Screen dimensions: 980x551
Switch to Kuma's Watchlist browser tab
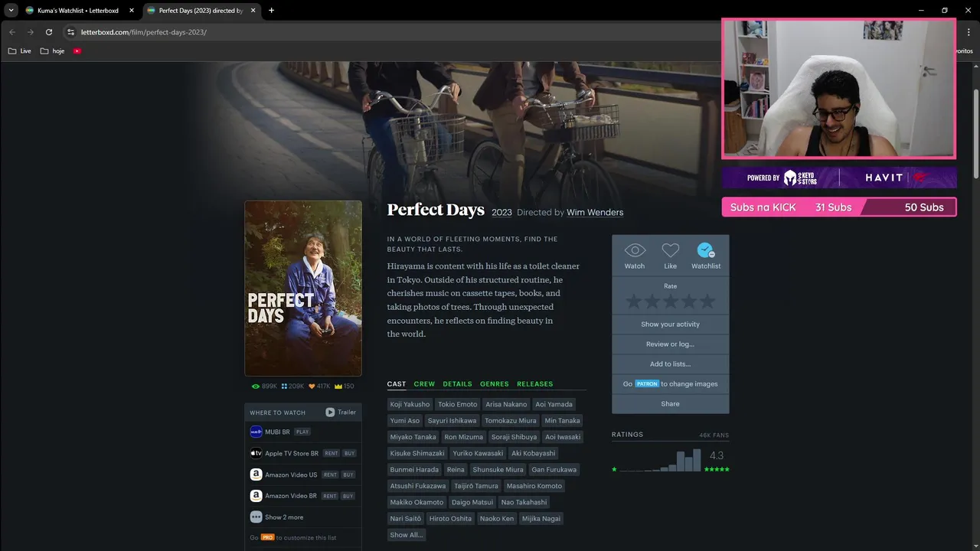(78, 11)
